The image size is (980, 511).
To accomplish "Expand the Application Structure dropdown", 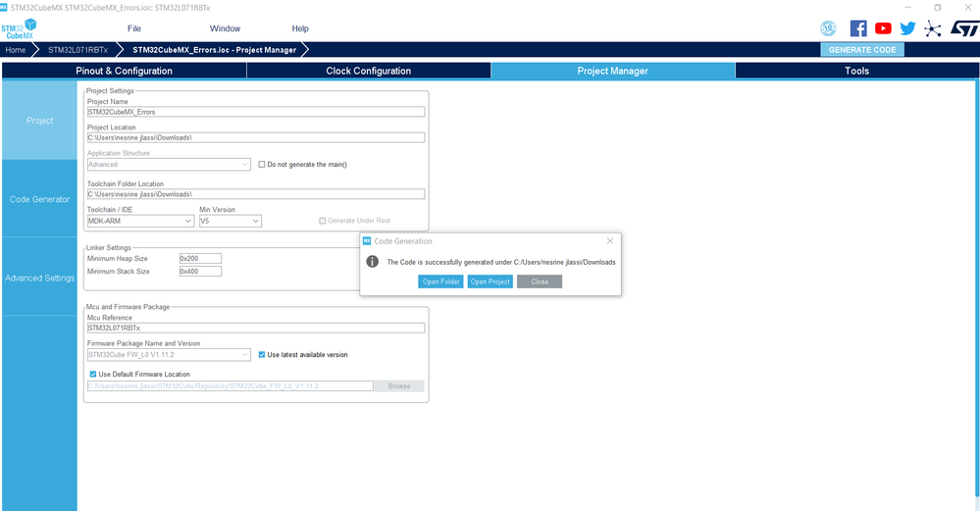I will (245, 165).
